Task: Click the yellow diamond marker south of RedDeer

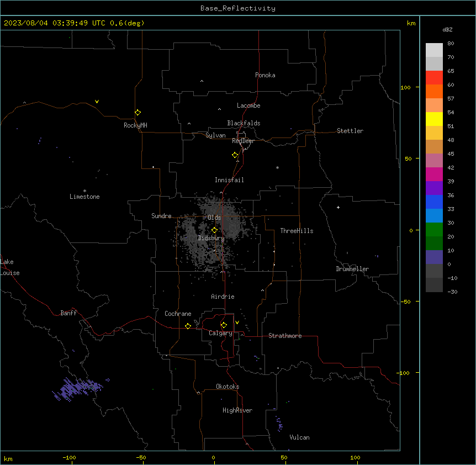Action: tap(235, 155)
